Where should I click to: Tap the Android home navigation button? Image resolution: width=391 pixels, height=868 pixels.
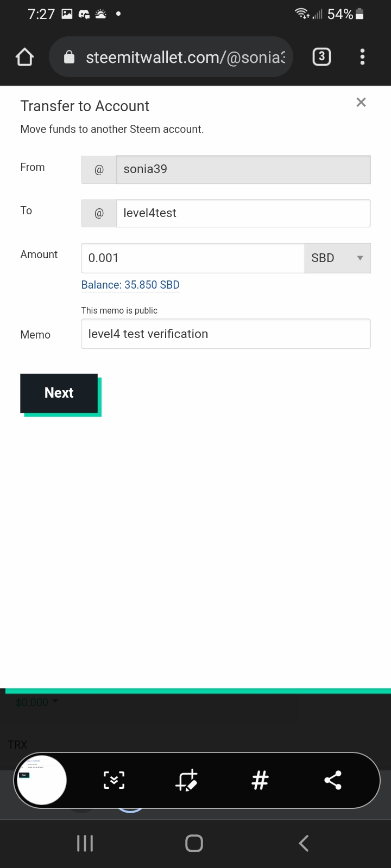coord(194,843)
